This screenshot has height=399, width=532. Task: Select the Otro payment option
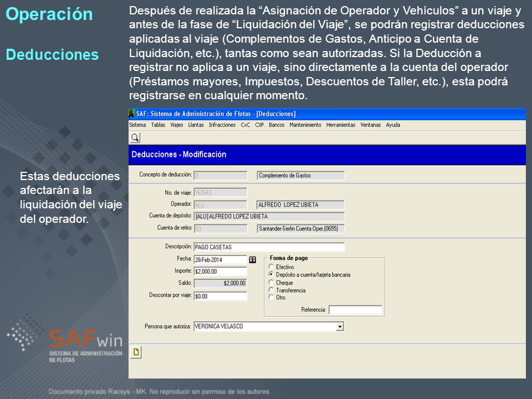coord(271,297)
